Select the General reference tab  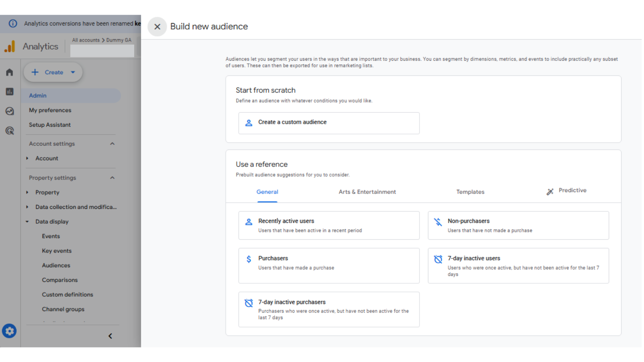[x=267, y=192]
